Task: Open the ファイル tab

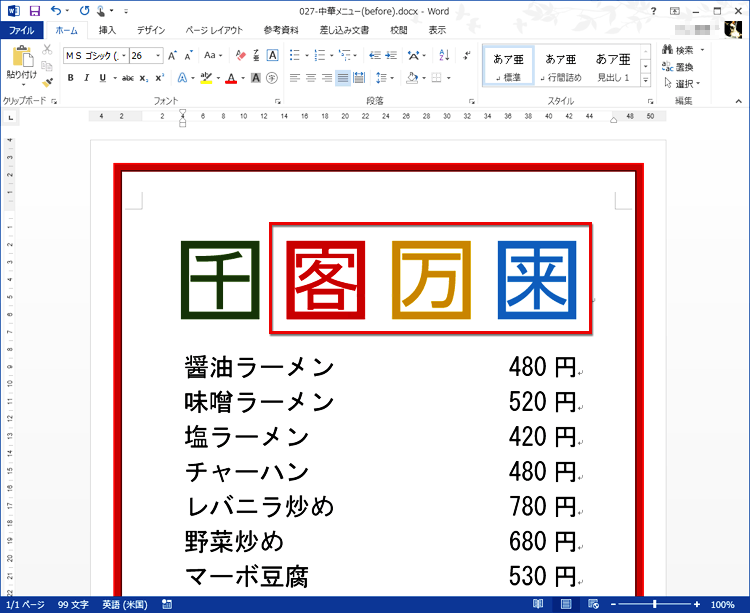Action: 22,30
